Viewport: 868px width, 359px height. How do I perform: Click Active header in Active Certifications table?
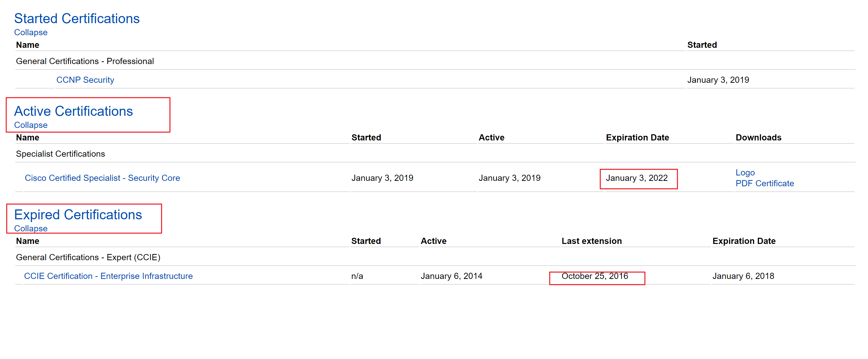(492, 137)
